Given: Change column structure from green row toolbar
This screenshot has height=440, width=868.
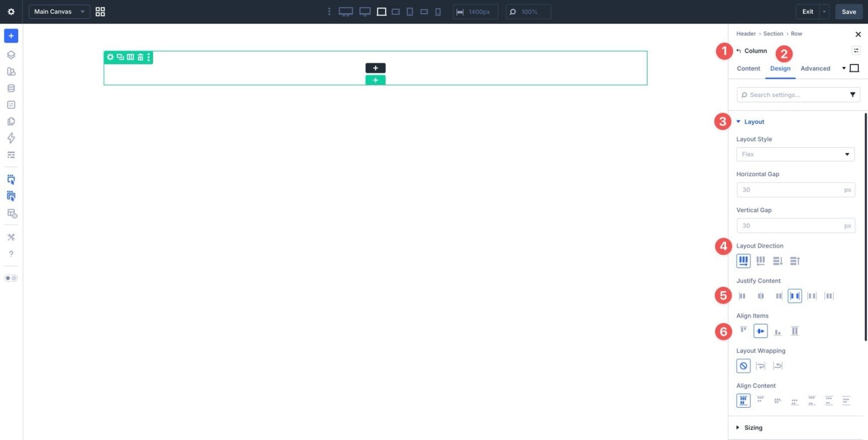Looking at the screenshot, I should pyautogui.click(x=131, y=57).
